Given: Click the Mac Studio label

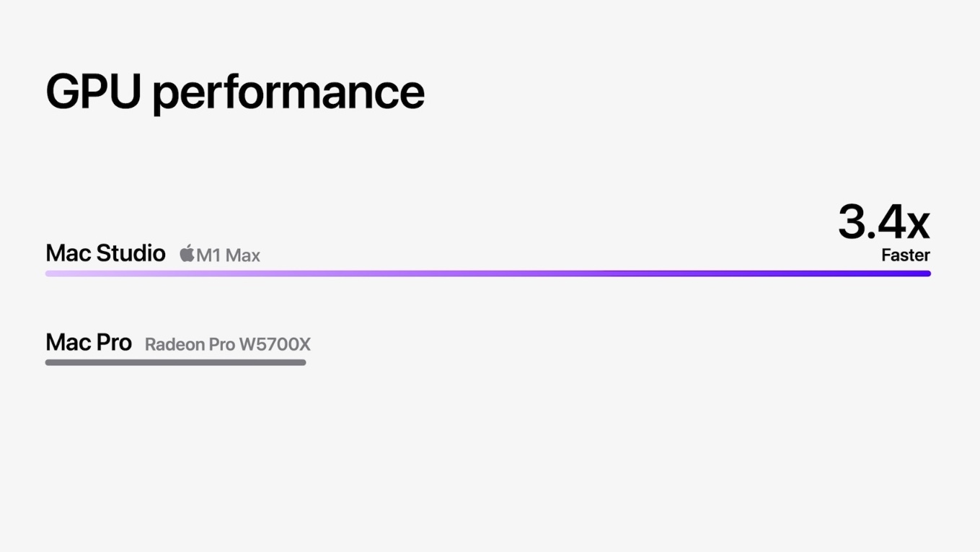Looking at the screenshot, I should pyautogui.click(x=105, y=253).
